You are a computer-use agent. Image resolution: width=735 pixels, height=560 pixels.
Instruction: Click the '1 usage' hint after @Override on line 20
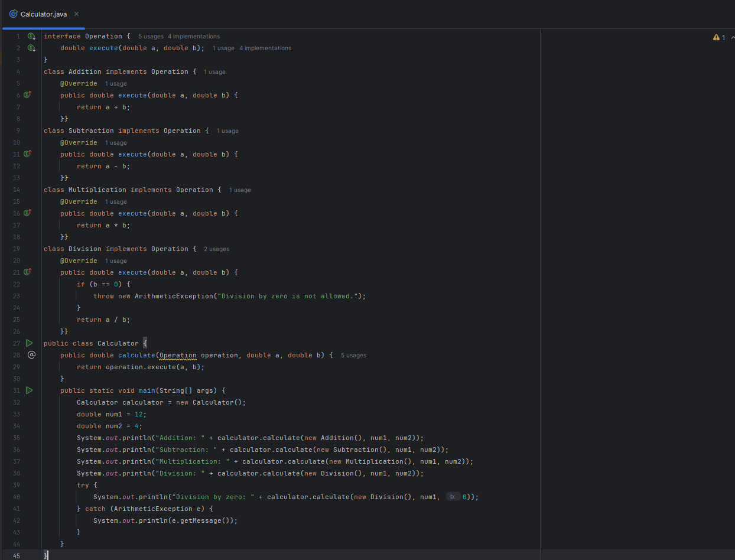(x=116, y=261)
